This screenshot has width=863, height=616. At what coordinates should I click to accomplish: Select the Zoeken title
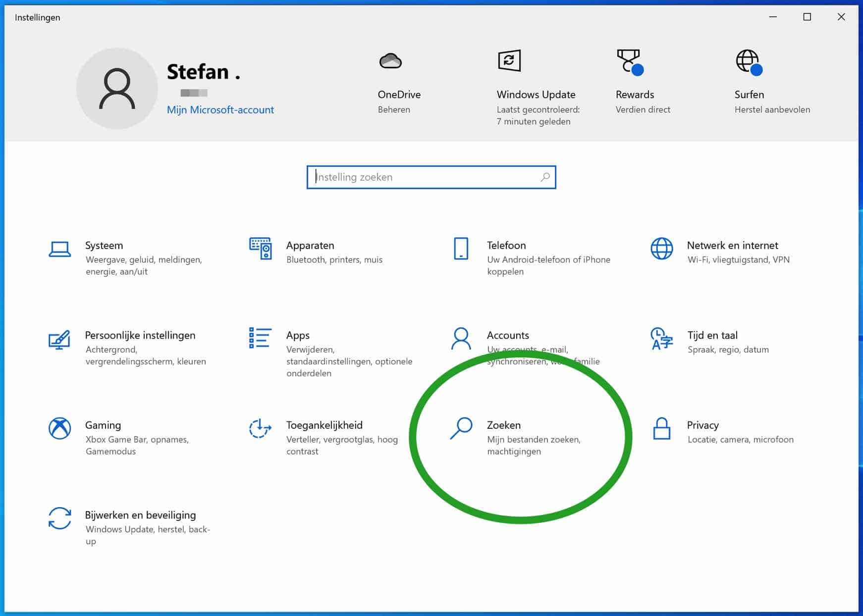click(x=504, y=425)
